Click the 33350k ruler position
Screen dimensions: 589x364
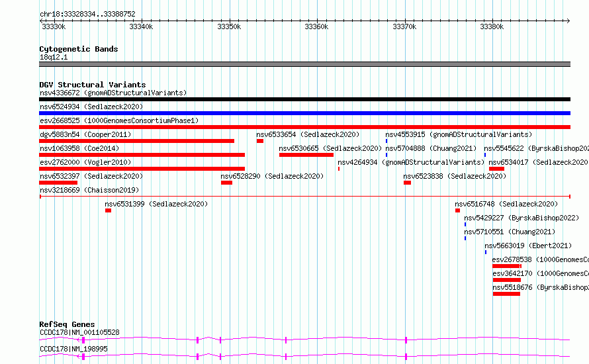pos(229,26)
